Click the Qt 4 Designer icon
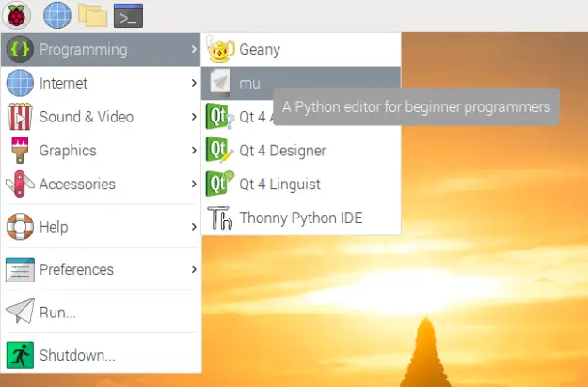The width and height of the screenshot is (588, 387). pyautogui.click(x=219, y=150)
